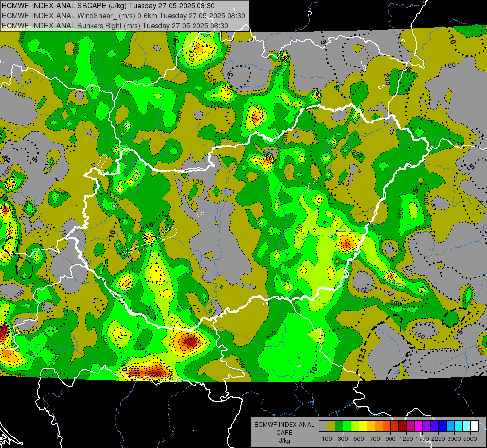
Task: Click the legend value 100
Action: tap(327, 439)
